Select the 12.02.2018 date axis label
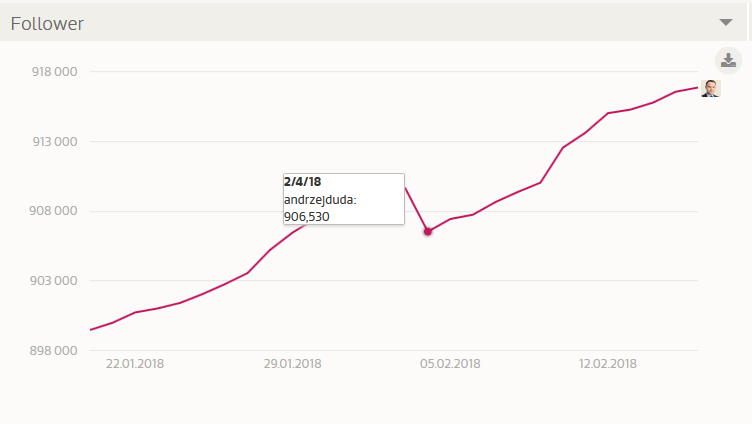752x424 pixels. tap(608, 363)
